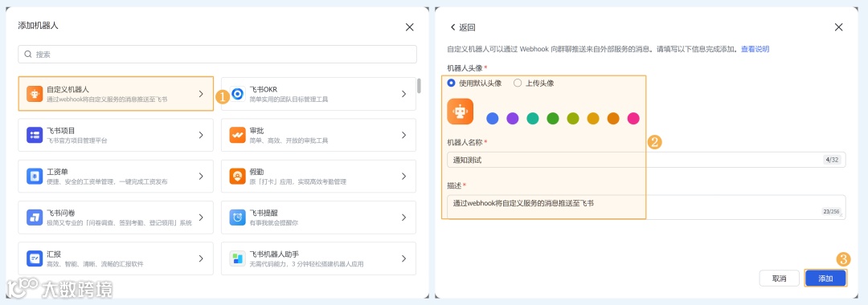Screen dimensions: 868x305
Task: Click 添加 button
Action: (825, 279)
